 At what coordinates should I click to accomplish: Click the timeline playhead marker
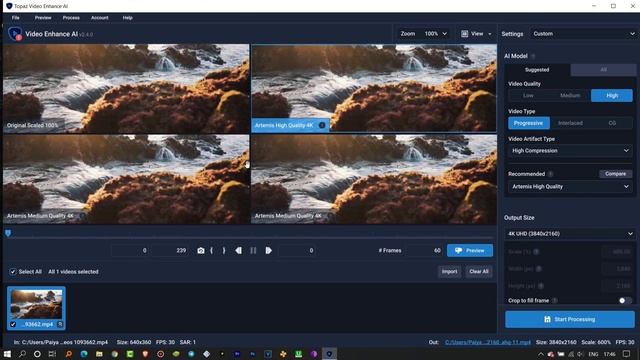click(x=8, y=233)
